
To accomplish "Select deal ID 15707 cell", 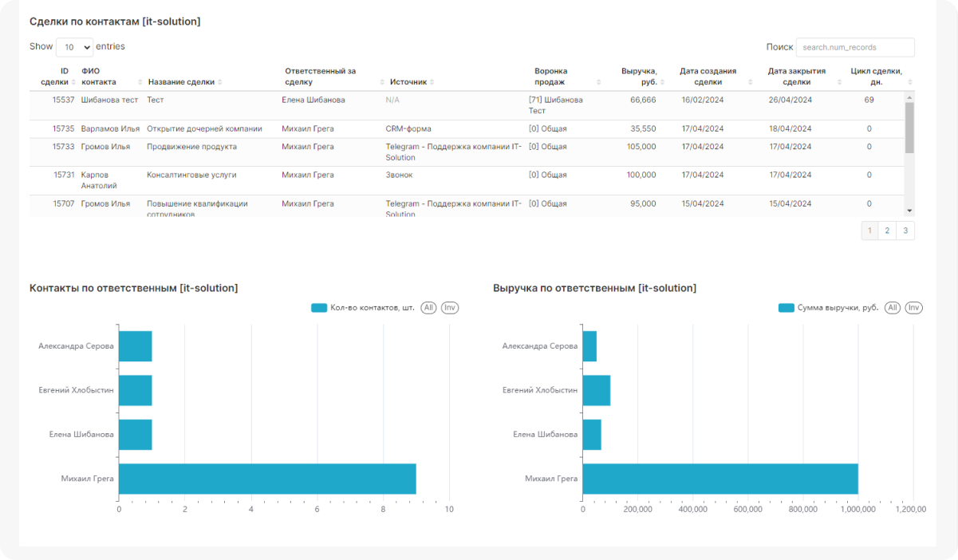I will (x=63, y=203).
